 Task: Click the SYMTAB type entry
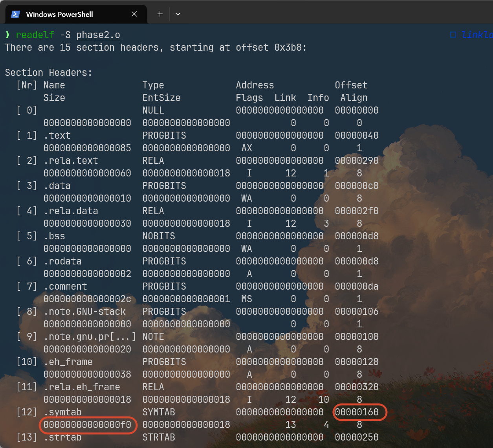click(159, 412)
